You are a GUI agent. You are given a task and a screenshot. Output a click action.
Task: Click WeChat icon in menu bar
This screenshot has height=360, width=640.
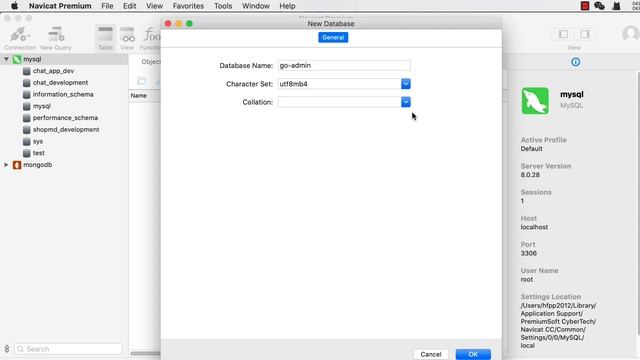(599, 6)
